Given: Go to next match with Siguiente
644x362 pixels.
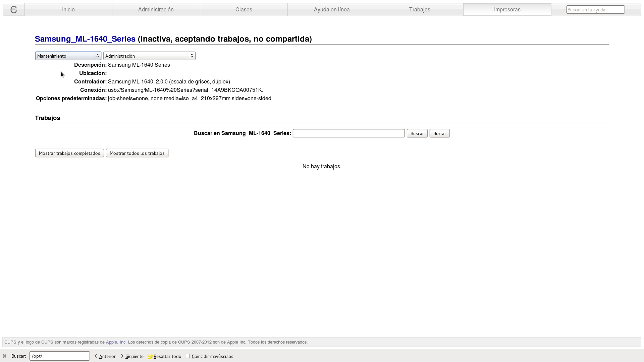Looking at the screenshot, I should click(x=132, y=356).
